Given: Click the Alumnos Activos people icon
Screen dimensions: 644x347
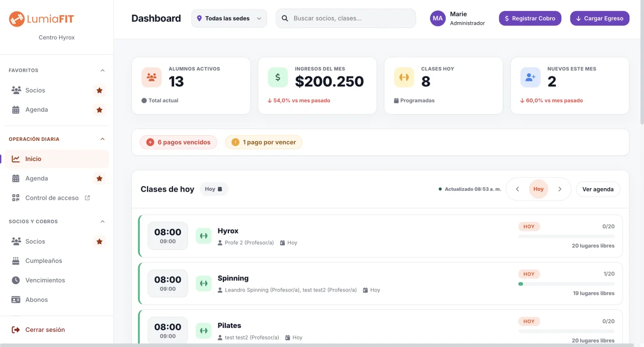Looking at the screenshot, I should click(x=151, y=77).
